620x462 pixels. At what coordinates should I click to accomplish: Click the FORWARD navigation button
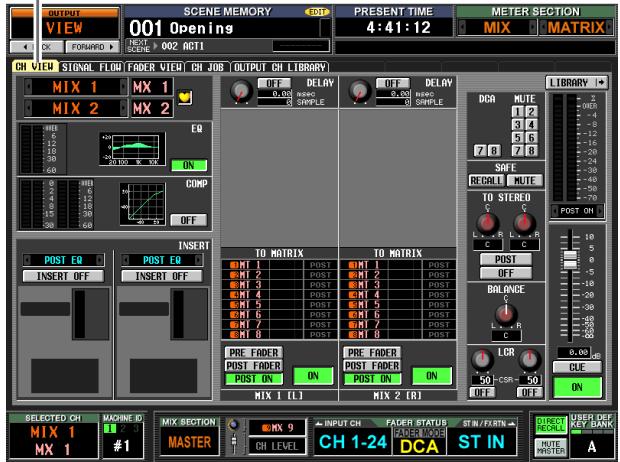pos(92,47)
